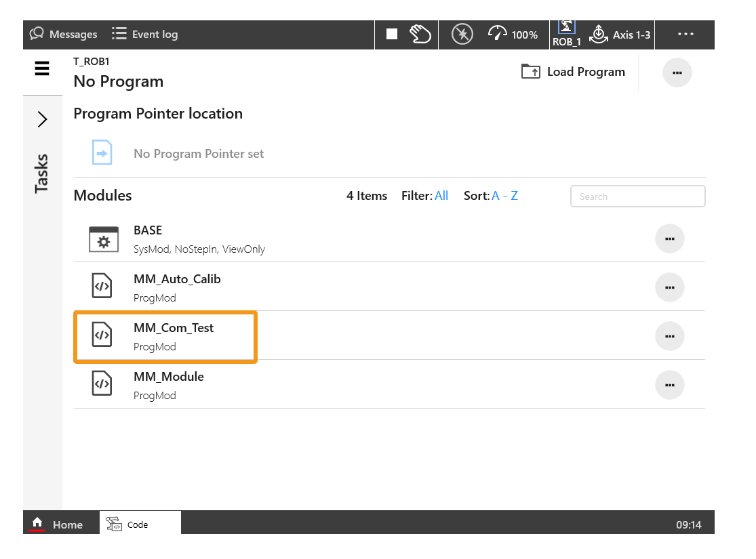This screenshot has height=559, width=756.
Task: Click the Load Program button
Action: click(x=573, y=72)
